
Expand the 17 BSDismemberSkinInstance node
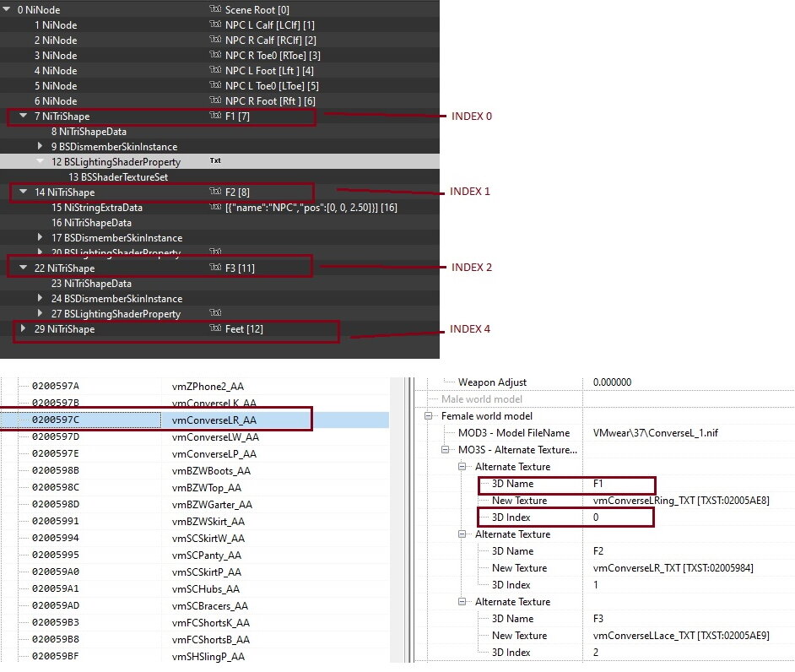40,237
